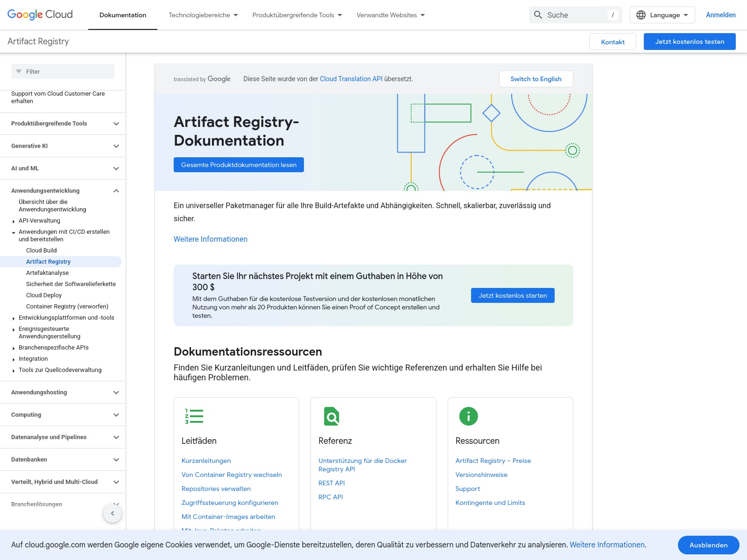Expand Tools zur Quellcodeverwaltung arrow
This screenshot has width=747, height=560.
pos(14,371)
